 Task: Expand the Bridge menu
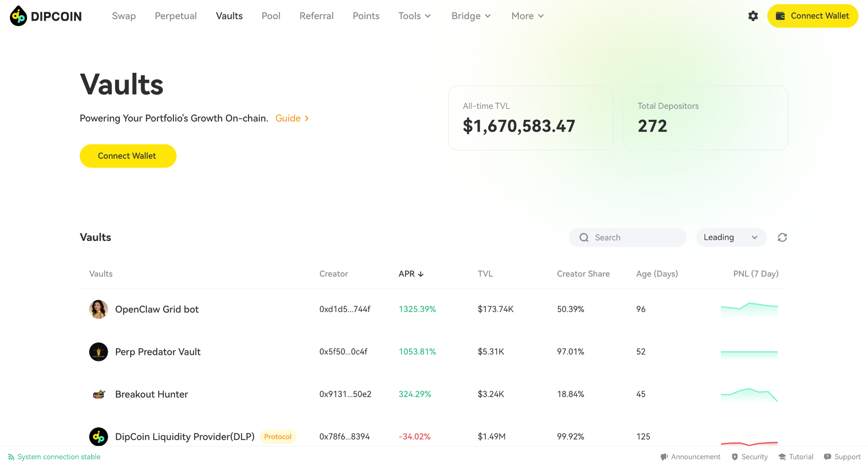471,16
